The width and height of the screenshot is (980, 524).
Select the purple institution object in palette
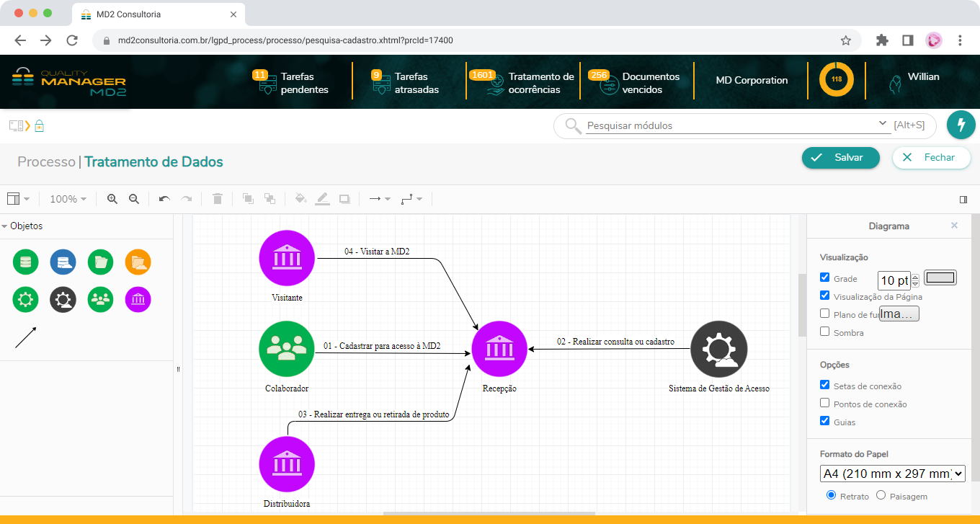138,299
